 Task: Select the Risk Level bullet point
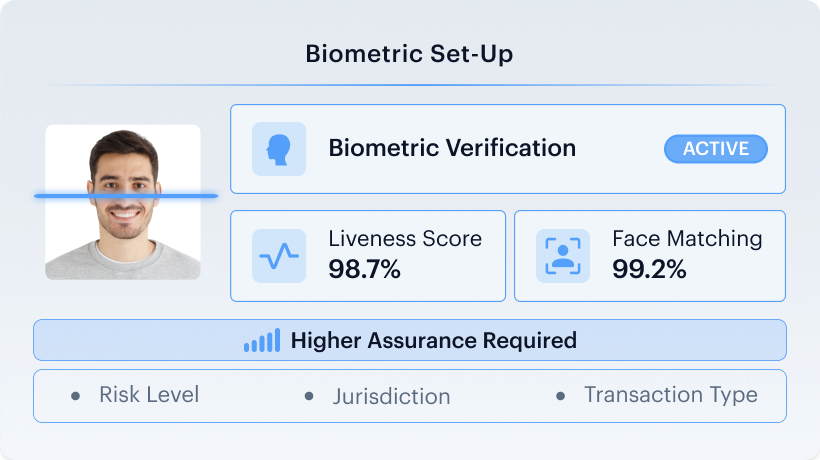coord(75,396)
